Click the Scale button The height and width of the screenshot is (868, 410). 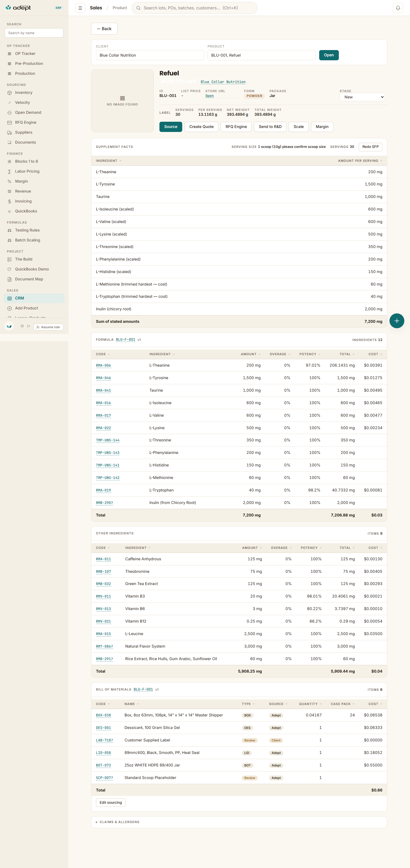298,127
